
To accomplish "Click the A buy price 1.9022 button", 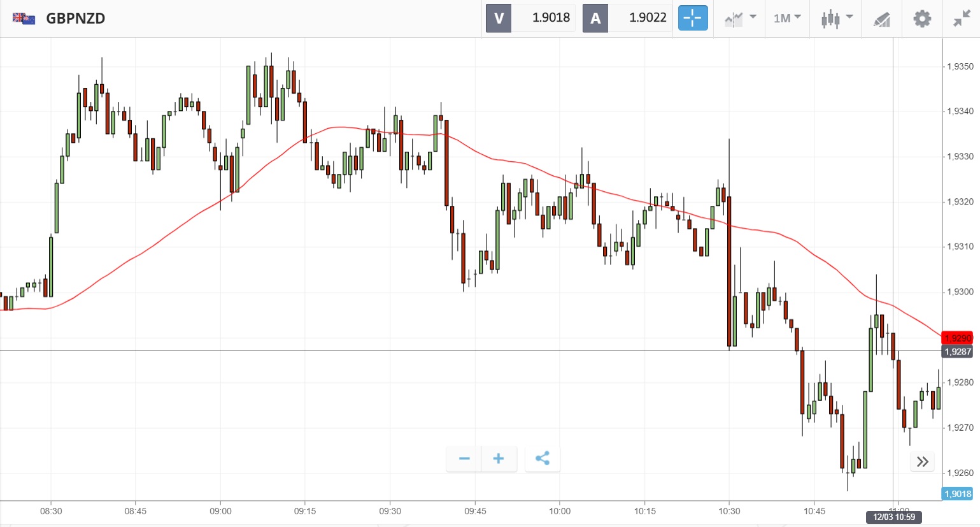I will (627, 18).
